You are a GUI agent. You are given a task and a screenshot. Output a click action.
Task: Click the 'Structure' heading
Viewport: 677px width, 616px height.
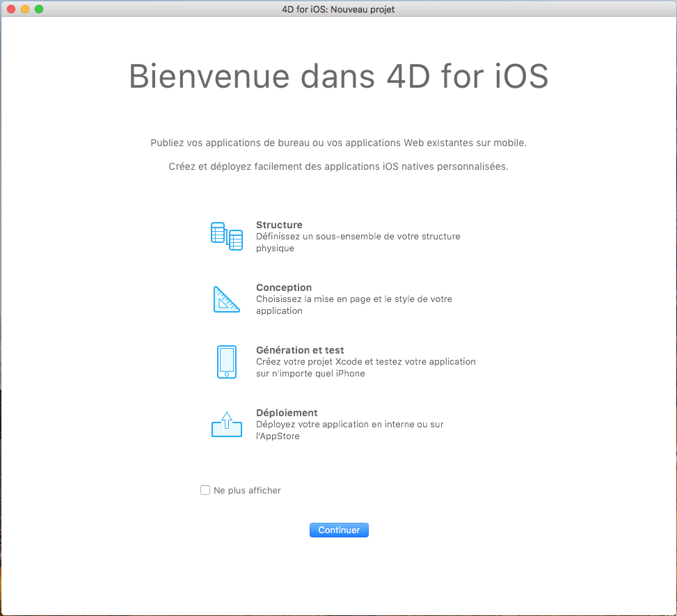tap(279, 225)
